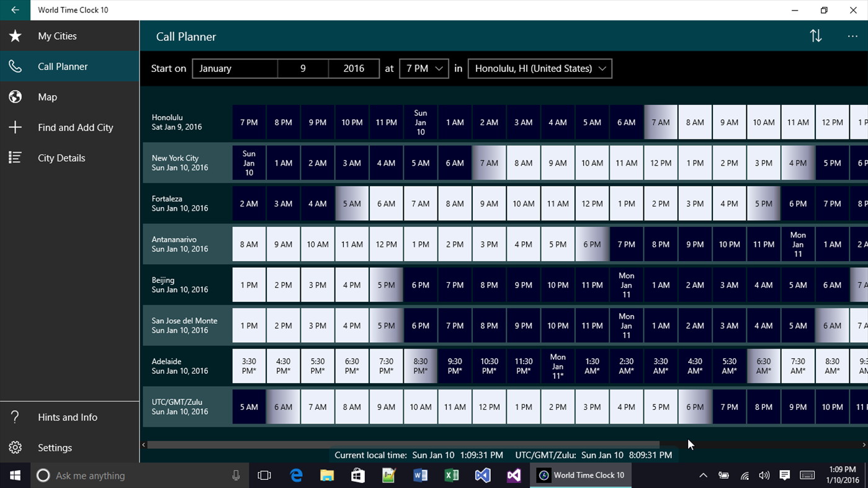The height and width of the screenshot is (488, 868).
Task: Click the Find and Add City plus icon
Action: [16, 127]
